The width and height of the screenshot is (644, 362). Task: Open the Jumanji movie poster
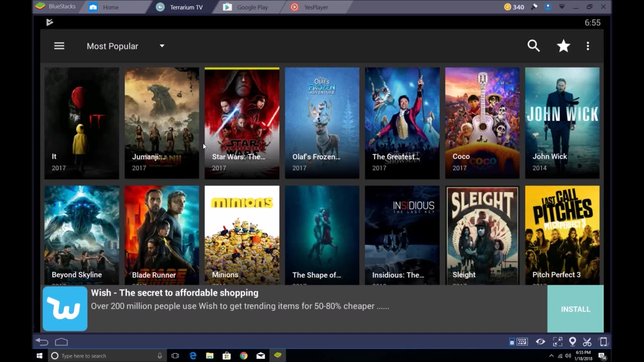click(162, 123)
